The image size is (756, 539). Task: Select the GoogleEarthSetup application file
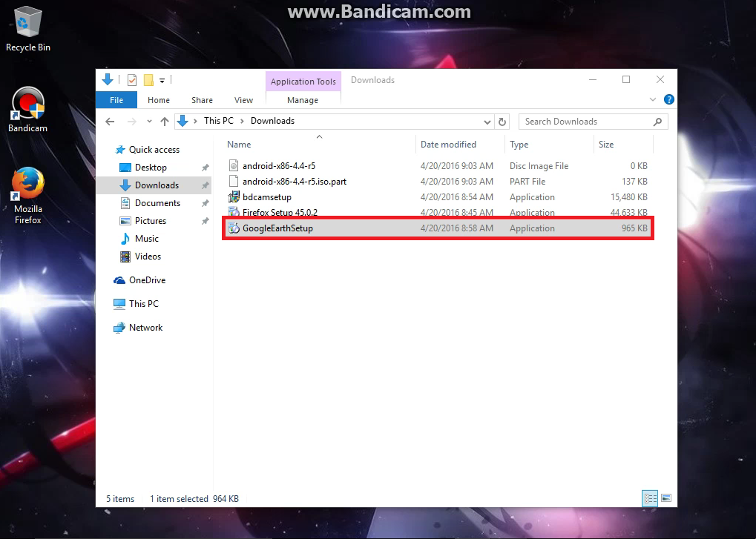click(x=438, y=228)
